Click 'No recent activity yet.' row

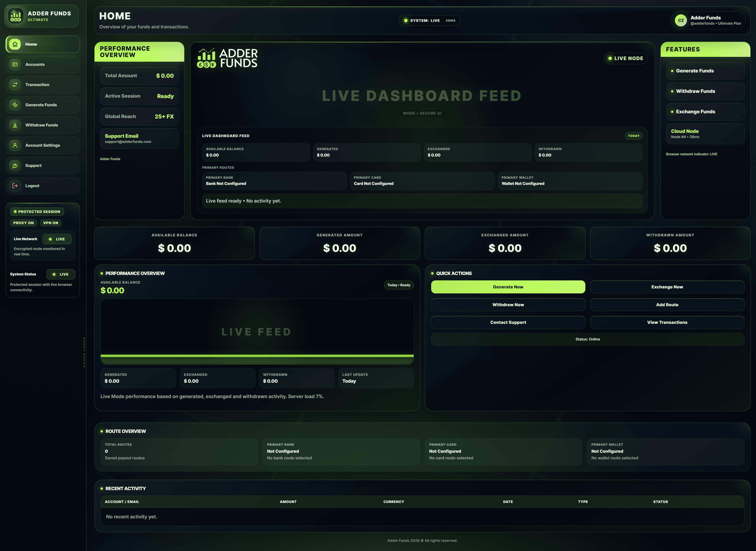click(422, 517)
